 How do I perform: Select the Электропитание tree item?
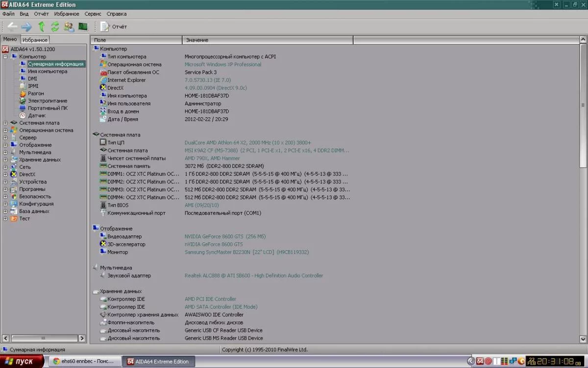tap(47, 101)
